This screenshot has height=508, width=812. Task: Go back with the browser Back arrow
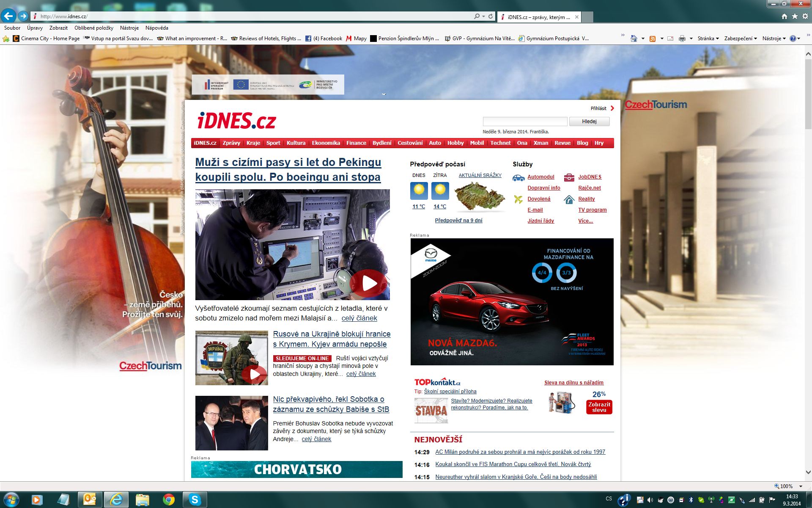point(8,16)
